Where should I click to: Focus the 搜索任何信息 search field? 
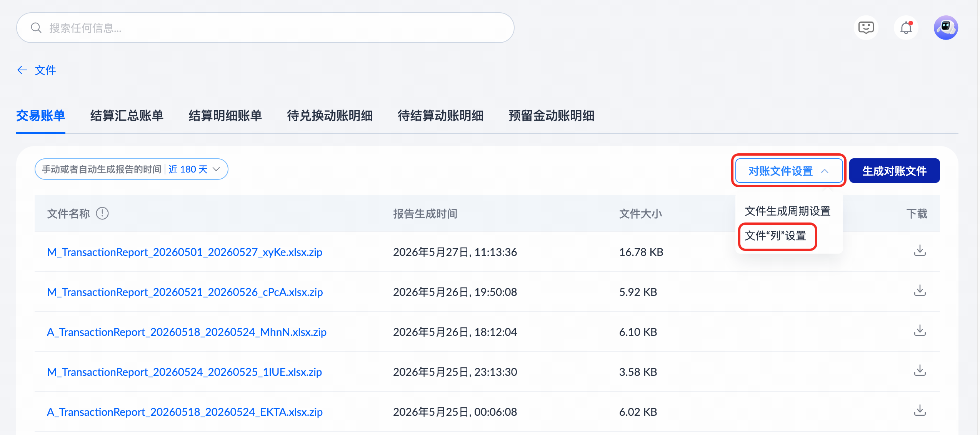tap(265, 28)
